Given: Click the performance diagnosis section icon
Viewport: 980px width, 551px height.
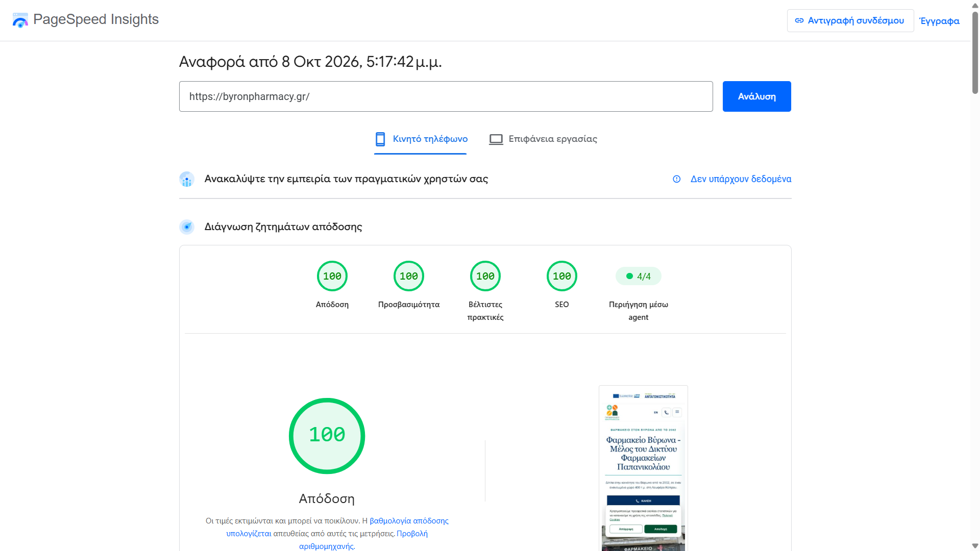Looking at the screenshot, I should coord(187,227).
